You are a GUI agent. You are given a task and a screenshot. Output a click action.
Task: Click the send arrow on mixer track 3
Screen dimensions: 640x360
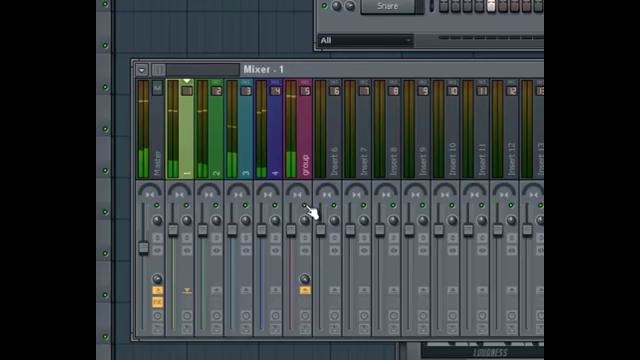[246, 290]
